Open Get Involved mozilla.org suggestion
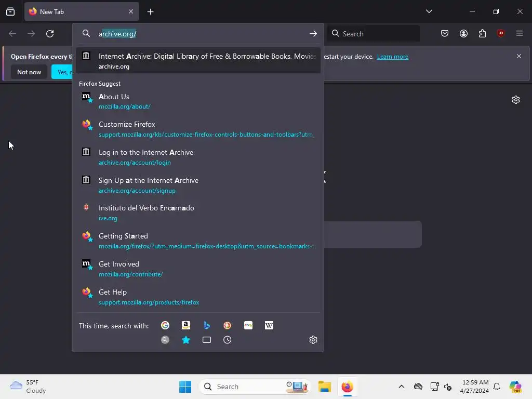532x399 pixels. pyautogui.click(x=198, y=269)
